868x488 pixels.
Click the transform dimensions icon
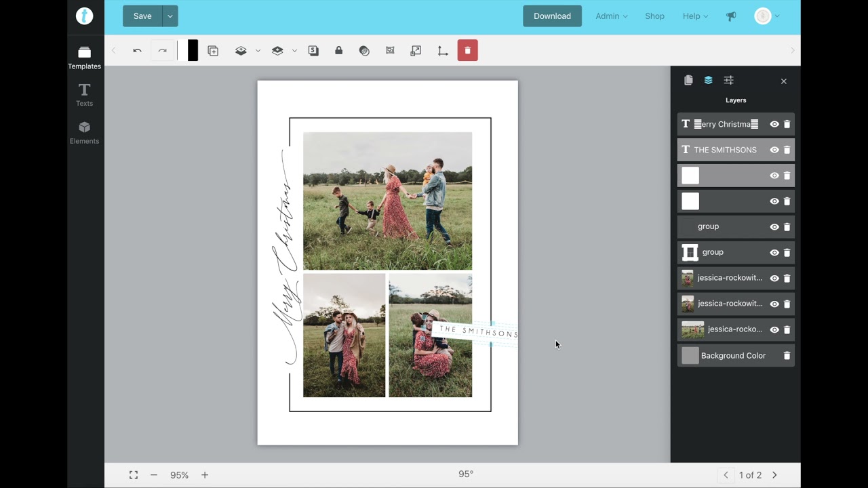coord(443,51)
